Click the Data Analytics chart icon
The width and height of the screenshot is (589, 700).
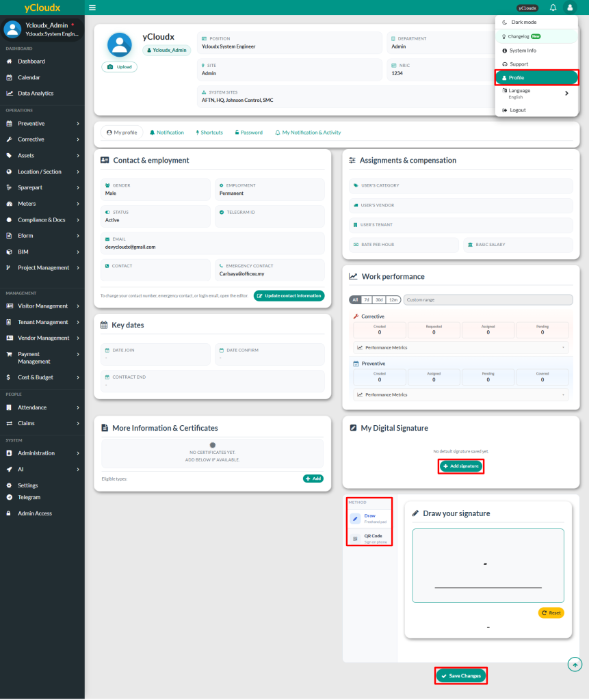(10, 93)
